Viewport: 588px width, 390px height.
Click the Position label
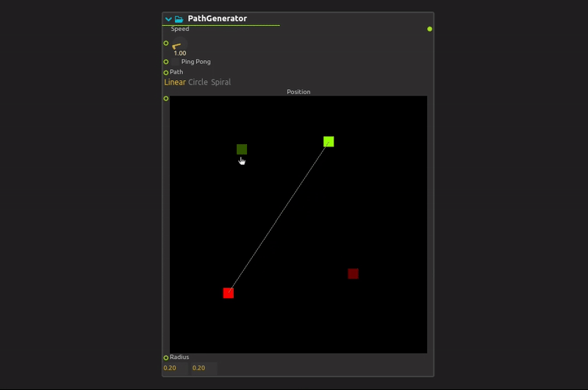pyautogui.click(x=298, y=92)
